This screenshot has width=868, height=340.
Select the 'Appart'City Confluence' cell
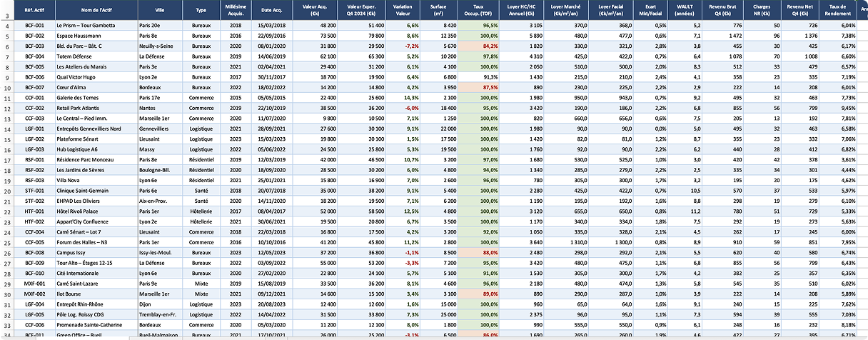96,221
